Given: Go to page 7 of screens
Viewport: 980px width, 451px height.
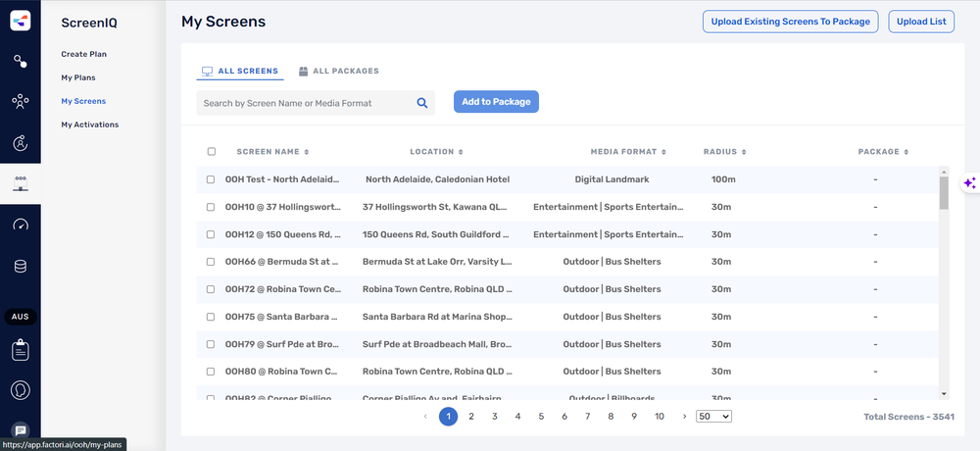Looking at the screenshot, I should tap(587, 417).
